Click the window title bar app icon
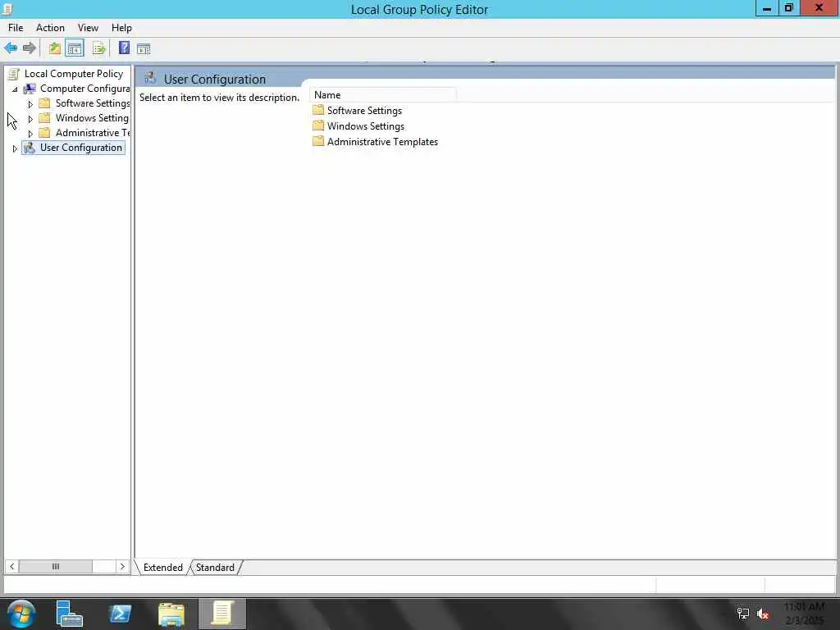The width and height of the screenshot is (840, 630). point(7,9)
